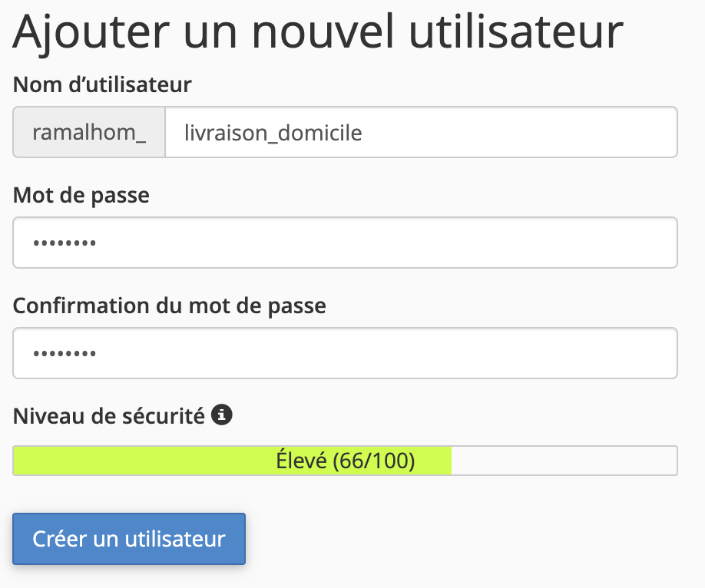The width and height of the screenshot is (705, 588).
Task: Select the Confirmation du mot de passe field
Action: [x=345, y=353]
